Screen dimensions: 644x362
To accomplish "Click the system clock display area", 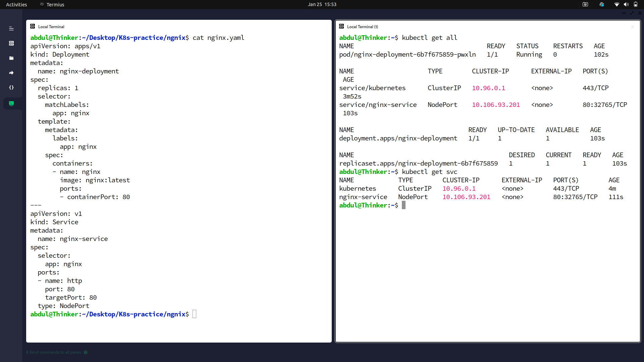I will click(322, 4).
